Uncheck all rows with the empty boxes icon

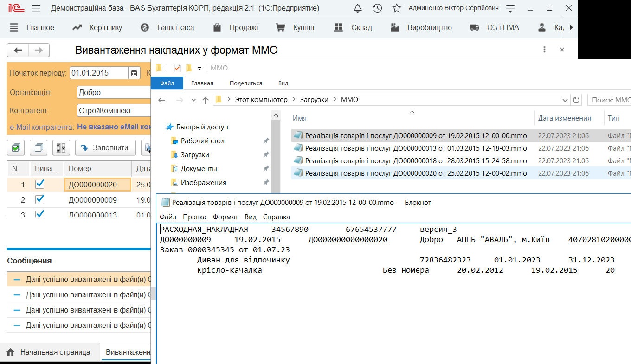point(39,148)
